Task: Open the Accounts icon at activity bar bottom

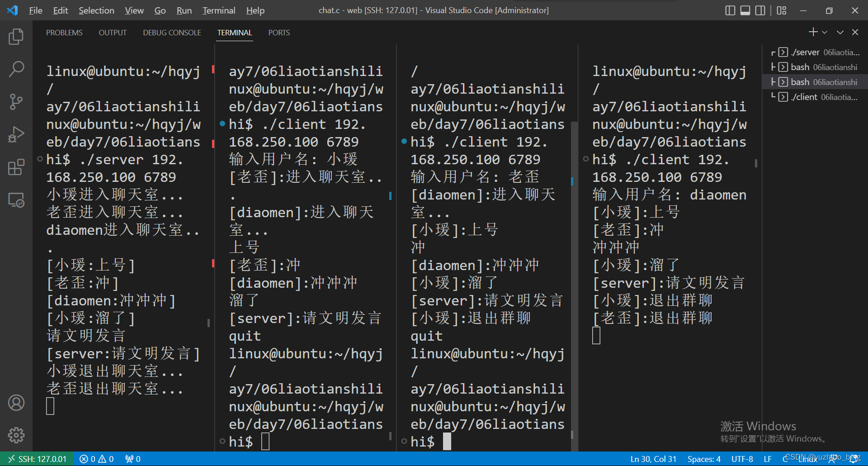Action: click(16, 403)
